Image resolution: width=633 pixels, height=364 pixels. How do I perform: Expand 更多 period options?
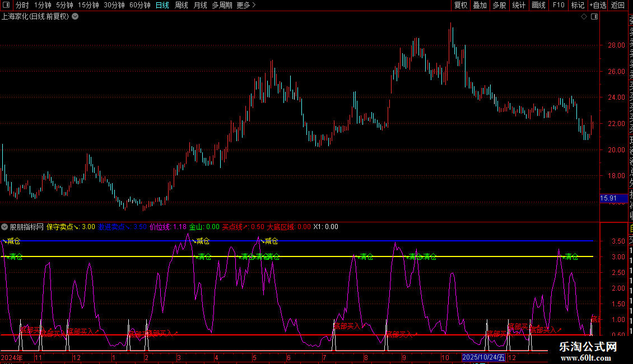click(x=246, y=5)
